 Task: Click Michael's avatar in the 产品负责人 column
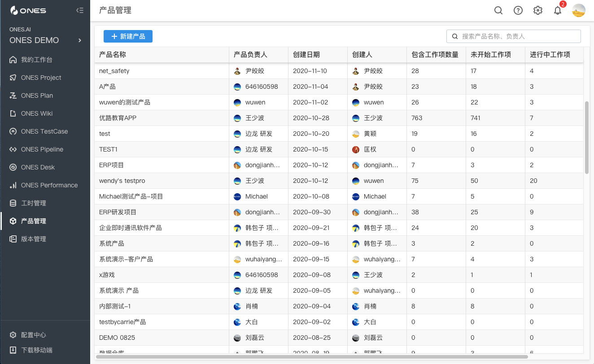click(x=237, y=196)
